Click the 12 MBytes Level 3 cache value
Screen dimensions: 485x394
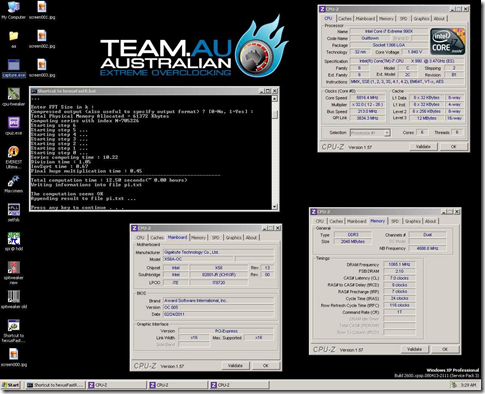[426, 118]
